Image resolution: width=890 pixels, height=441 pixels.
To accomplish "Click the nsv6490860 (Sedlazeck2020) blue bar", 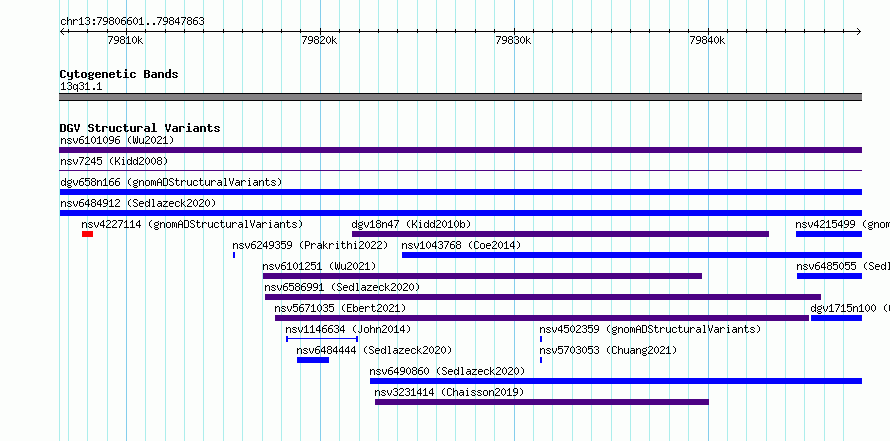I will coord(616,381).
